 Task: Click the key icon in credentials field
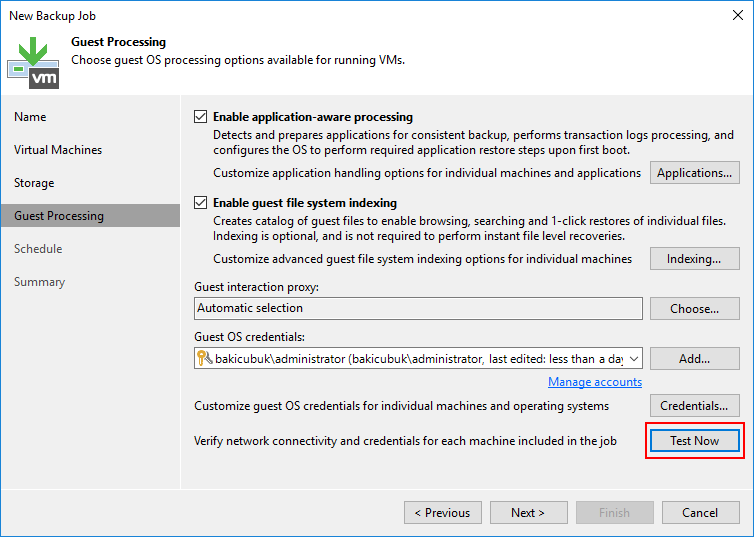(x=204, y=358)
